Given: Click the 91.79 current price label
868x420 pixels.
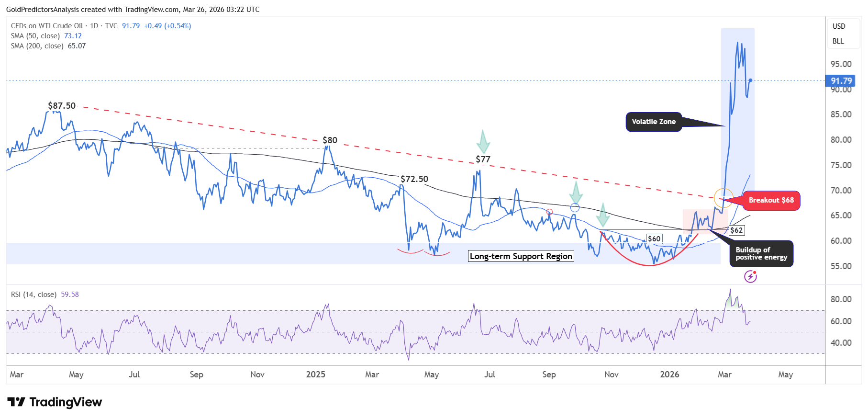Looking at the screenshot, I should (x=841, y=81).
